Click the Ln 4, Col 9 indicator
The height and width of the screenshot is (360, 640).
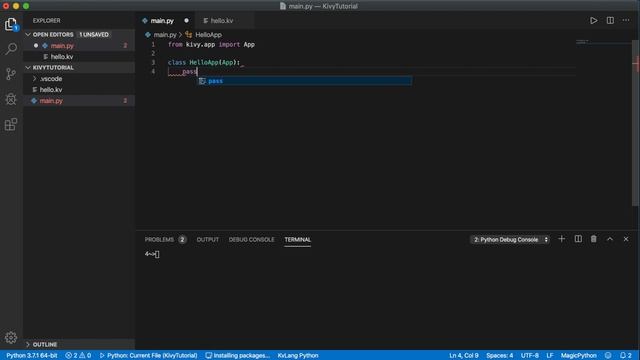(x=464, y=356)
